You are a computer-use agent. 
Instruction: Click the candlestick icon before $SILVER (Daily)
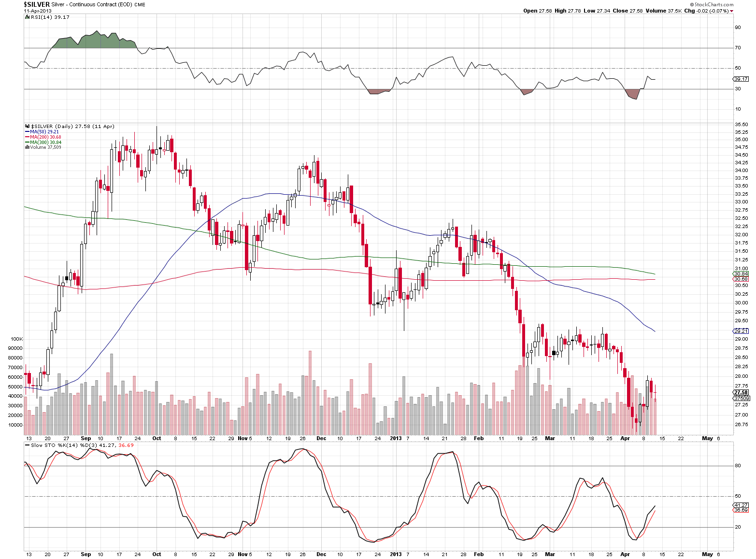(28, 126)
